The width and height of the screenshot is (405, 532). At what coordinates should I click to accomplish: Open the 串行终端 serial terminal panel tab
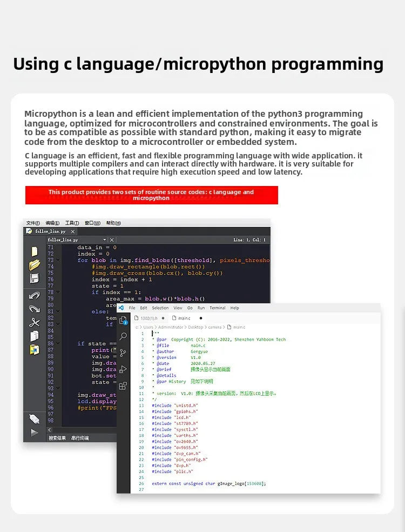[80, 438]
